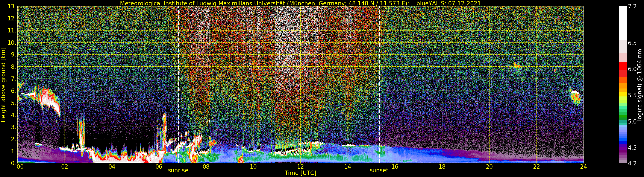Screen dimensions: 644x177
Task: Click the dashed sunrise line marker
Action: [x=178, y=85]
